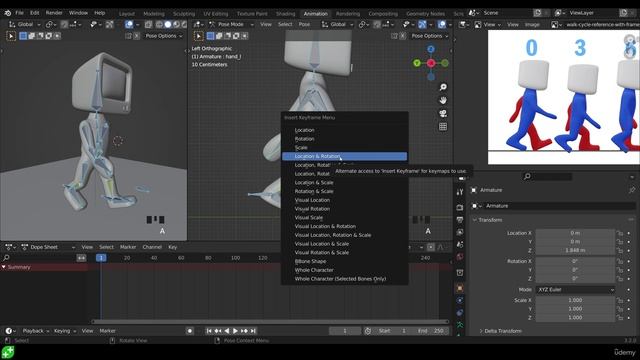640x360 pixels.
Task: Click the use preview range clock icon
Action: (x=368, y=331)
